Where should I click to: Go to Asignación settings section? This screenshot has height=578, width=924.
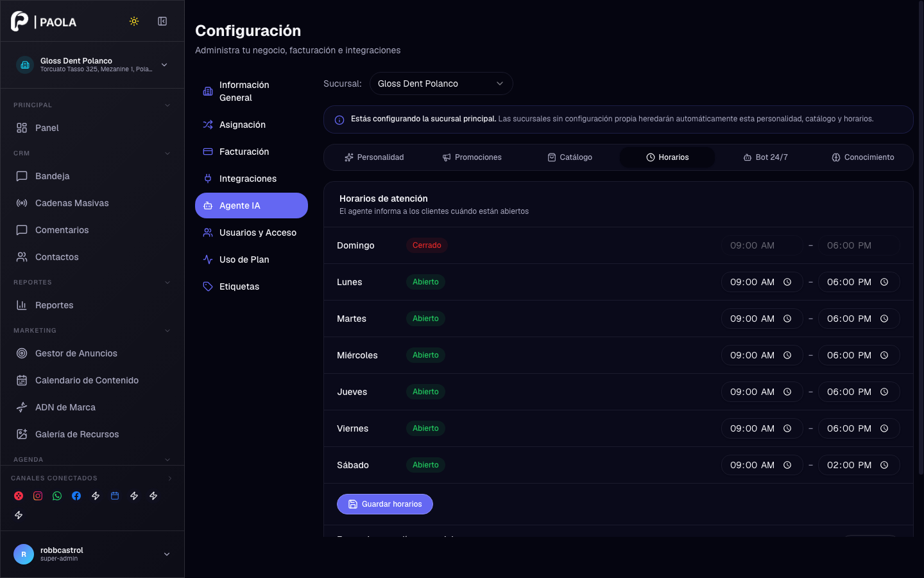point(252,125)
